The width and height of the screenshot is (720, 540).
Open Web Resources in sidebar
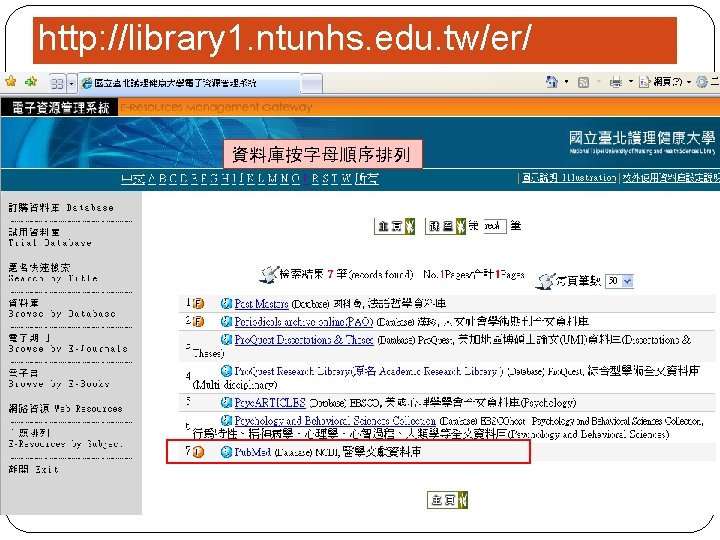pos(66,408)
